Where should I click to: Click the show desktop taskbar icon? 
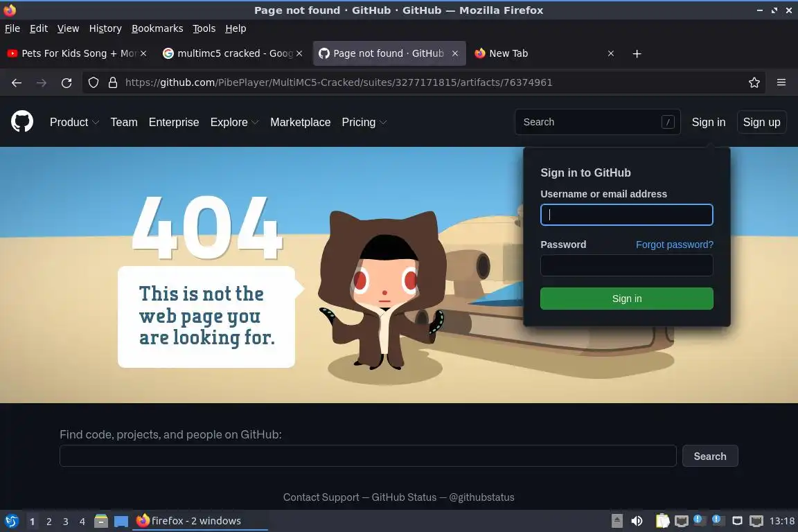(x=121, y=521)
